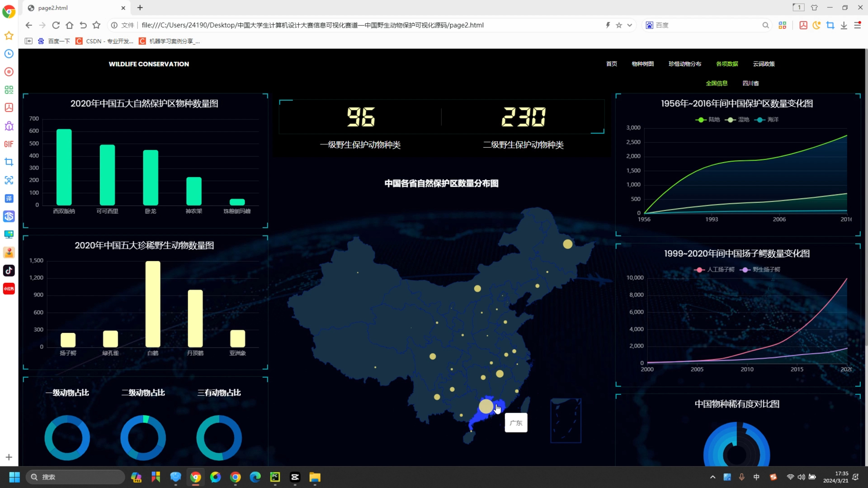Screen dimensions: 868x488
Task: Open the red PDF tool icon in toolbar
Action: 803,25
